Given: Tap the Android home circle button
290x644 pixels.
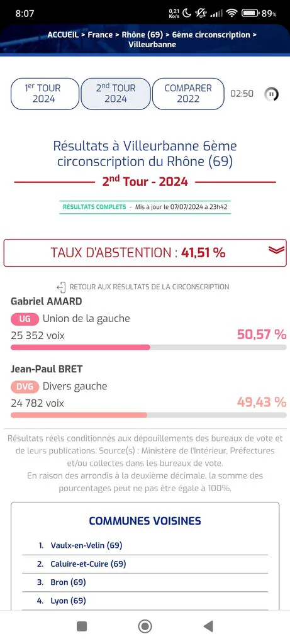Looking at the screenshot, I should pyautogui.click(x=145, y=626).
